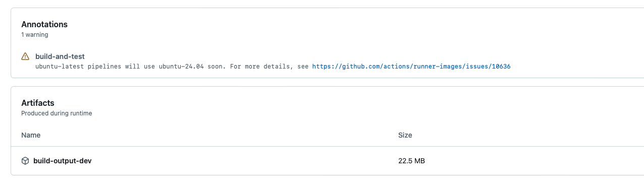Click the Artifacts section heading
Image resolution: width=644 pixels, height=191 pixels.
pos(38,103)
